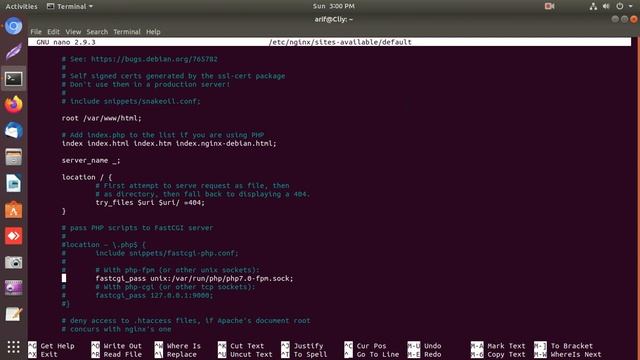640x360 pixels.
Task: Open Ubuntu Software from the dock
Action: 13,210
